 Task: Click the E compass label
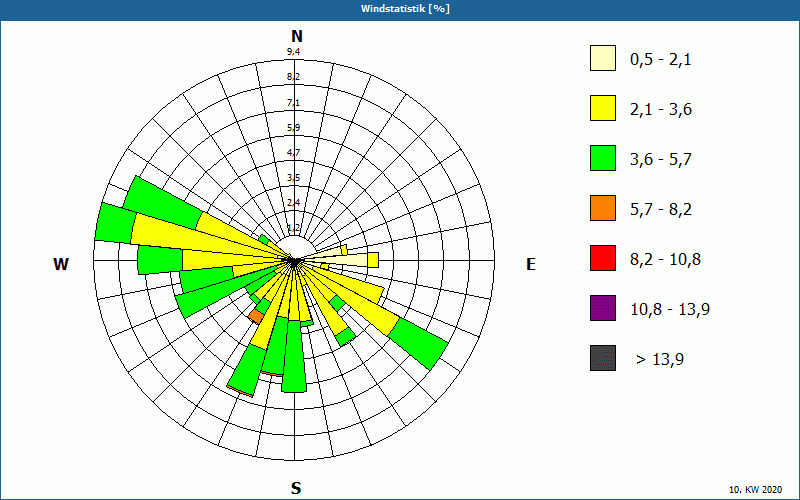coord(531,264)
